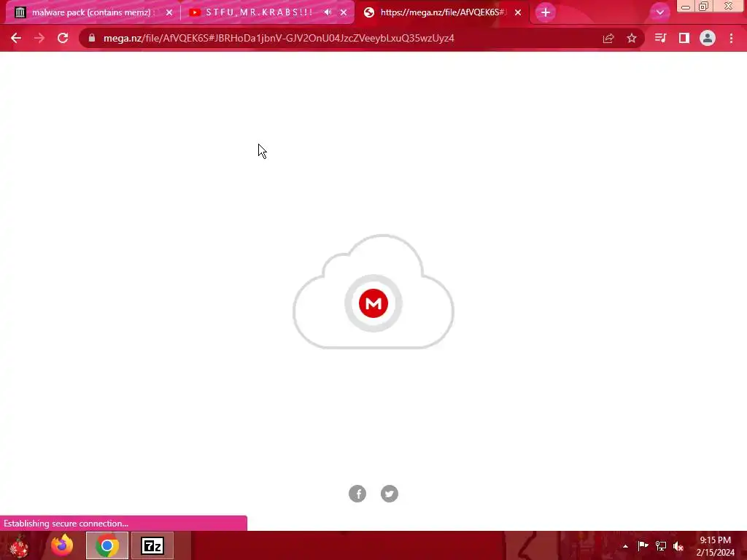Screen dimensions: 747x560
Task: Open the Chrome profile avatar
Action: [x=708, y=38]
